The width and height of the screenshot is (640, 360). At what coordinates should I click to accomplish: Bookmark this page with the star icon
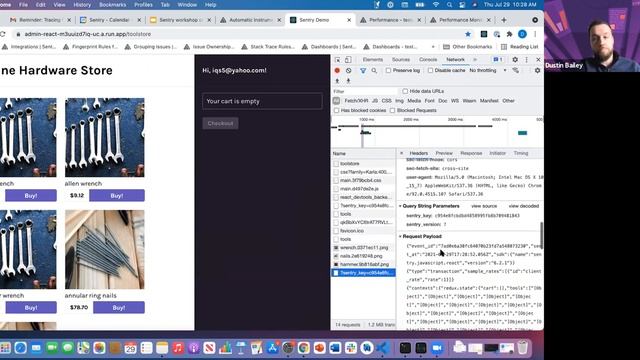pos(468,34)
